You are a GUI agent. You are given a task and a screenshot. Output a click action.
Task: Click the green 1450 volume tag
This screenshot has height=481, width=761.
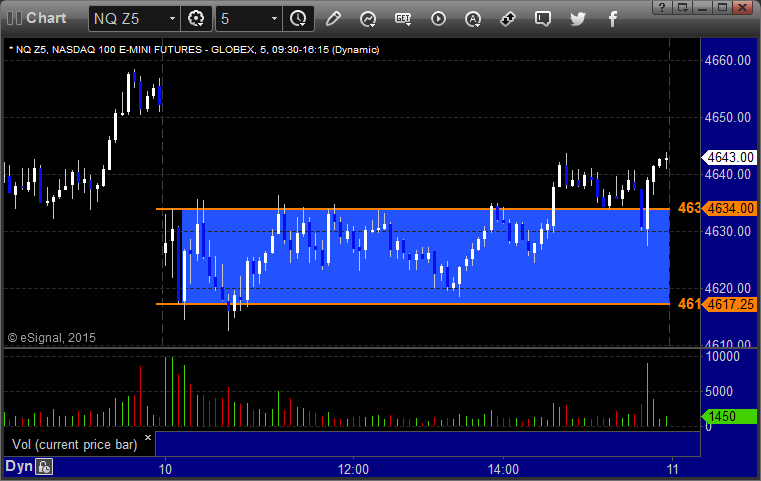coord(729,416)
